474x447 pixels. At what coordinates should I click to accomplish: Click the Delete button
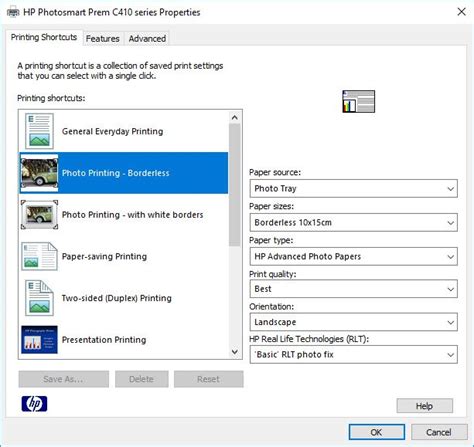click(x=142, y=379)
